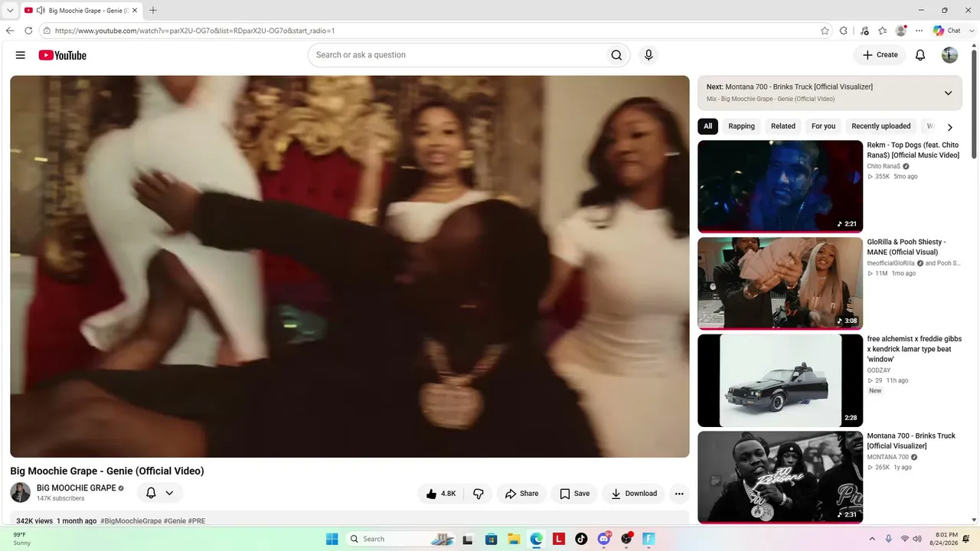Open the BiG MOOCHIE GRAPE channel name

click(77, 488)
